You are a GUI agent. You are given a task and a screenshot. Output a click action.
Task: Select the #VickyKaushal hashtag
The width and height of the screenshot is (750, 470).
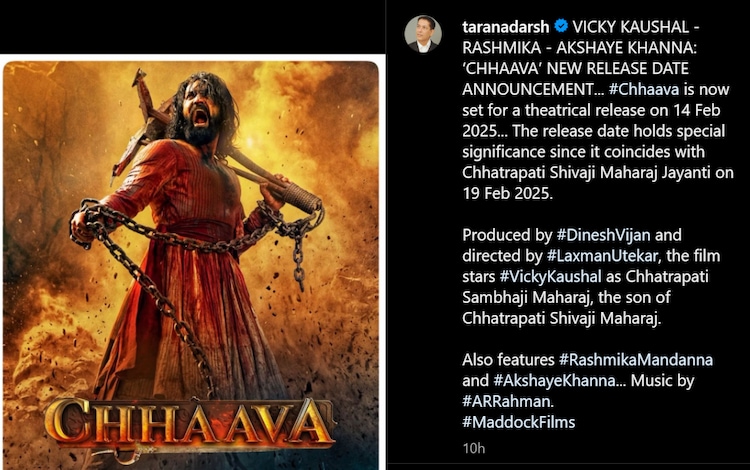click(551, 276)
